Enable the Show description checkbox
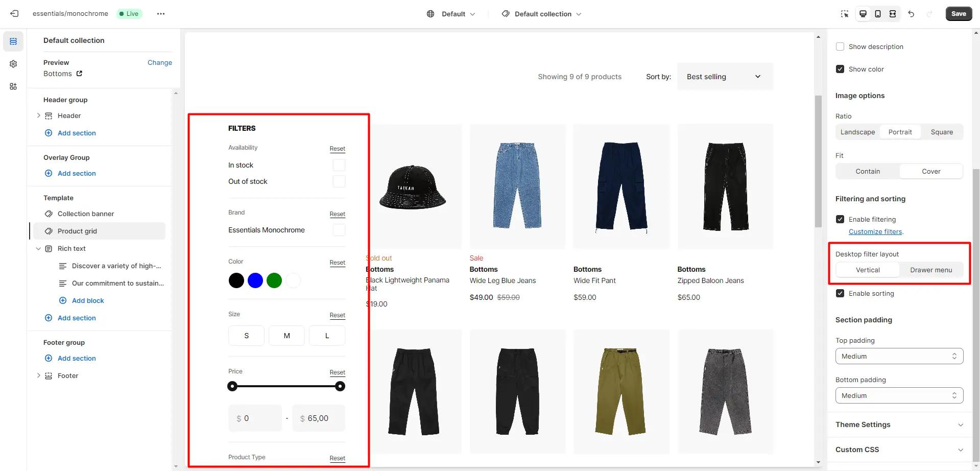Viewport: 980px width, 471px height. click(x=840, y=46)
